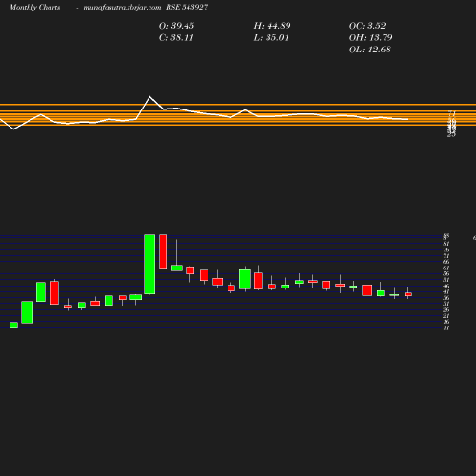The width and height of the screenshot is (476, 476).
Task: Click the "OL: 12.68" reading
Action: 370,50
